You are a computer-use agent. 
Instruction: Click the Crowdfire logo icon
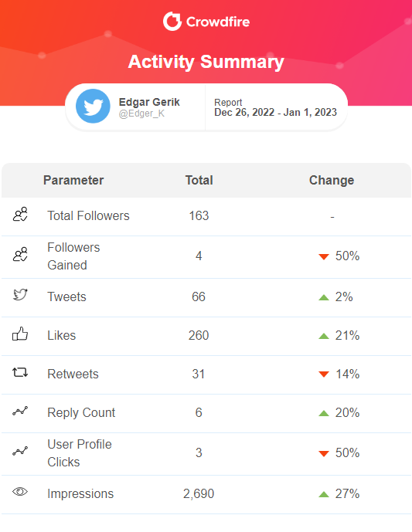[x=172, y=22]
